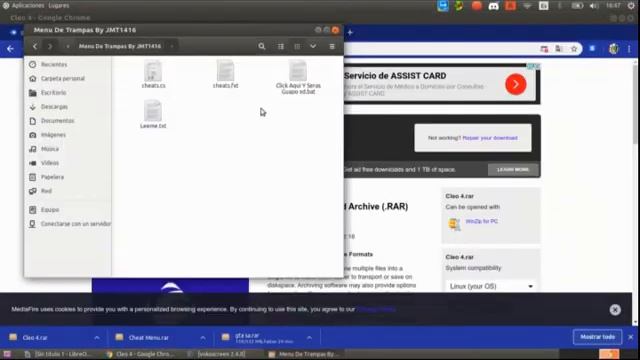Open Equipo in the sidebar
Viewport: 640px width, 360px height.
50,210
